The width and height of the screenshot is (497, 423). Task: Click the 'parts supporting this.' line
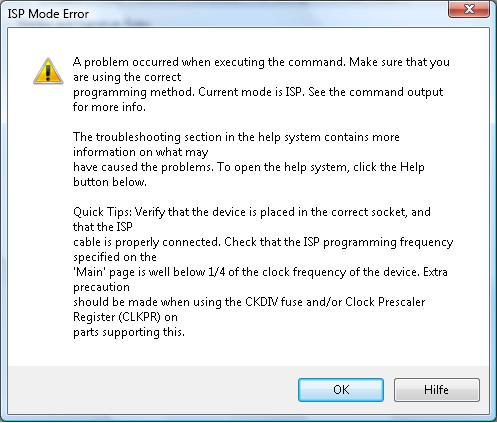point(129,332)
